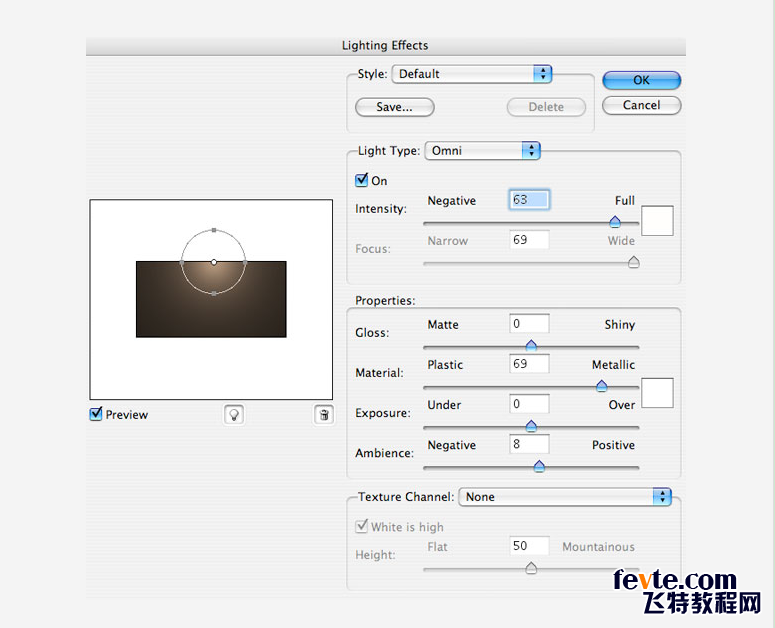Click the new light bulb icon
775x628 pixels.
pyautogui.click(x=234, y=415)
